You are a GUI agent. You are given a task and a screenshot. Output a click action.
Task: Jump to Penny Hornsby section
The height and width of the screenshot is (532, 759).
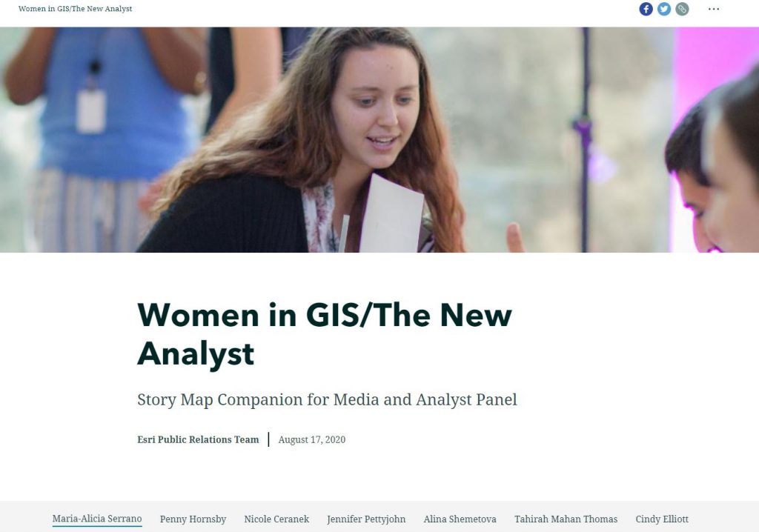pyautogui.click(x=193, y=519)
